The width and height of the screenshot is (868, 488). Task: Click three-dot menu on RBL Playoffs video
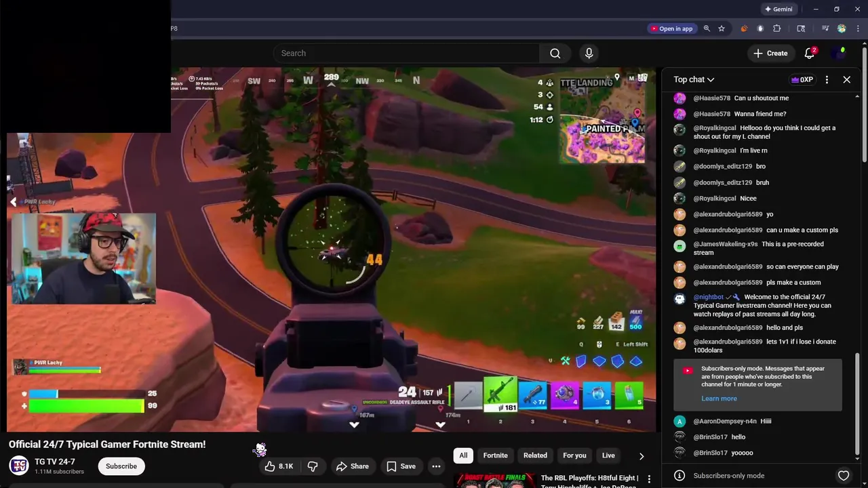649,479
